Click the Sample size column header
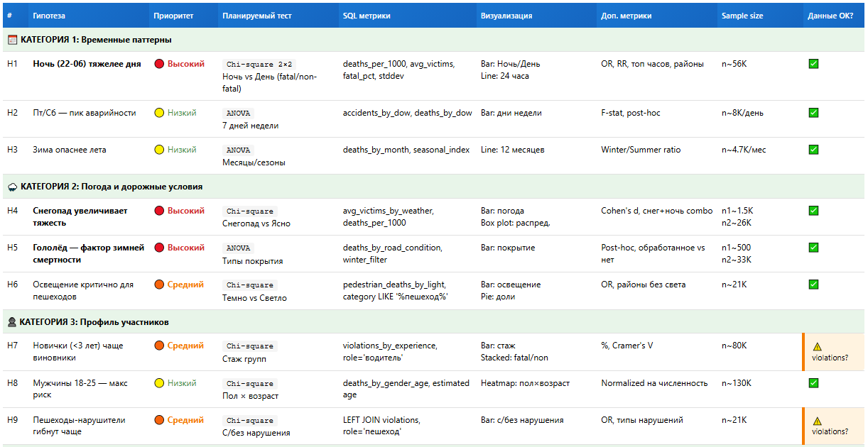 tap(742, 16)
